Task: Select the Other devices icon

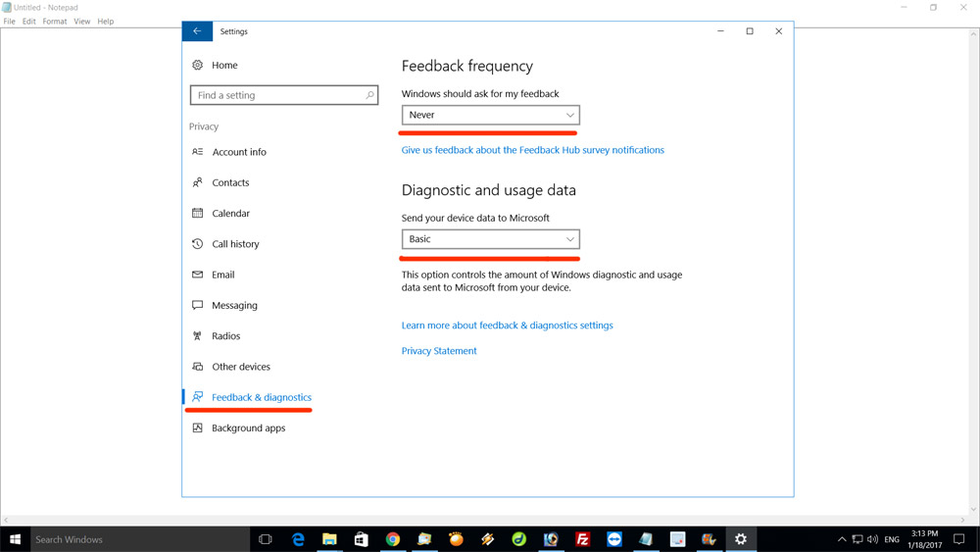Action: pos(198,367)
